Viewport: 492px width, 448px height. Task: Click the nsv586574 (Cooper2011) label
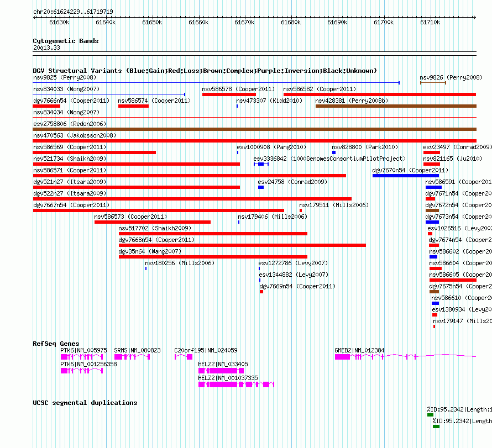[154, 101]
